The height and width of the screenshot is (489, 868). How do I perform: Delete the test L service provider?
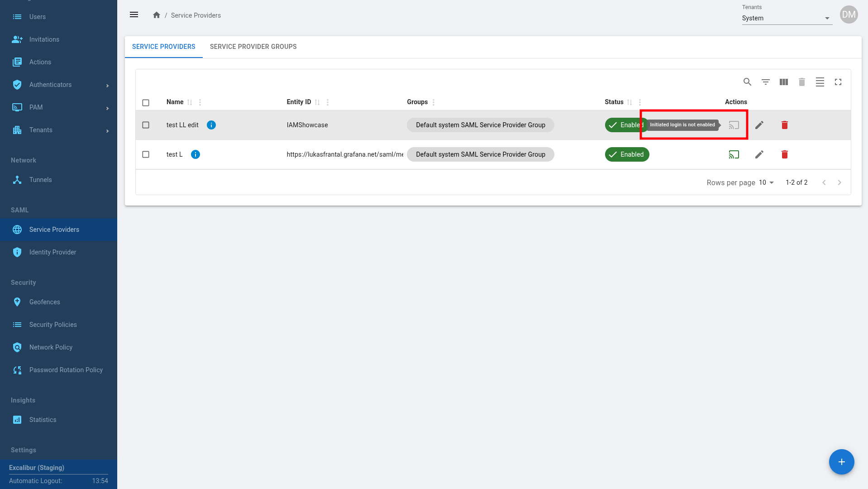(x=784, y=154)
